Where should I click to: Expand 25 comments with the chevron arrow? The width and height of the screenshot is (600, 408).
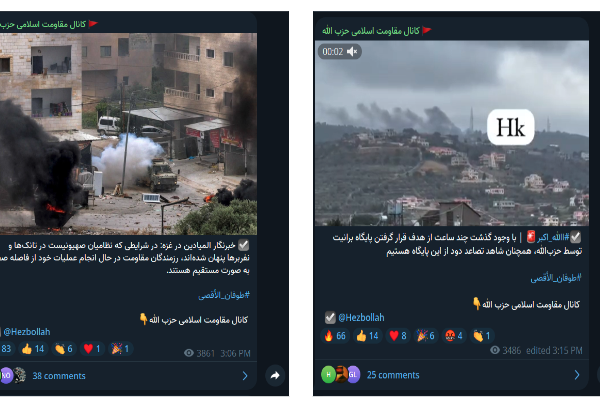(x=577, y=375)
